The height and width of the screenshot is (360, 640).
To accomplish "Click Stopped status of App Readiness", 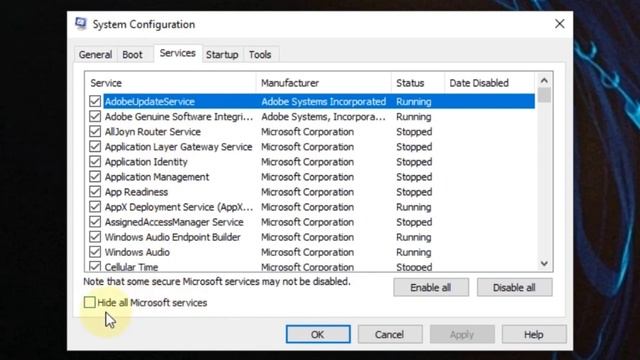I will pyautogui.click(x=414, y=192).
